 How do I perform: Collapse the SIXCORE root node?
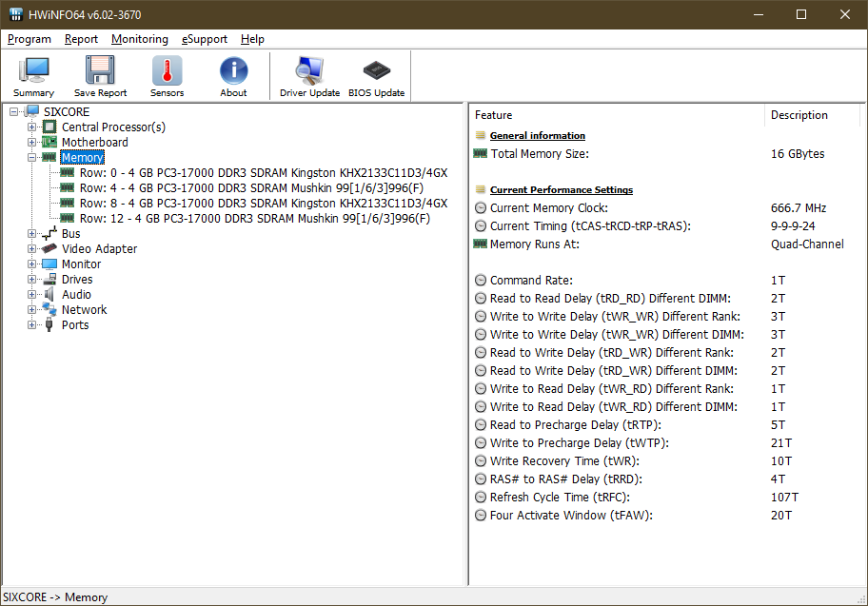(14, 112)
